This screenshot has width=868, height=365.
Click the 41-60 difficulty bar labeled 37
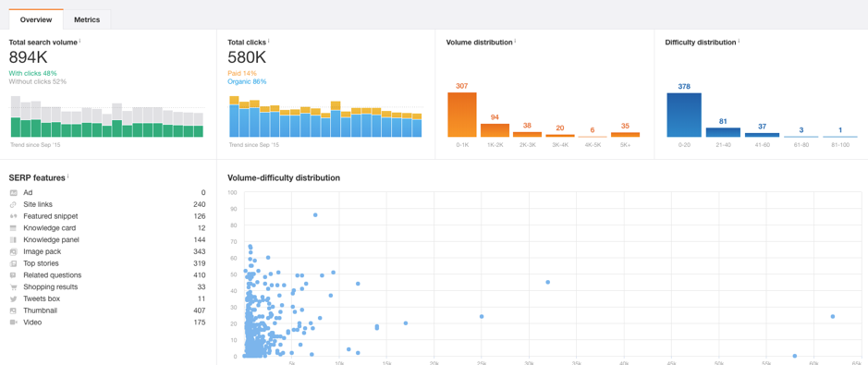[x=762, y=135]
